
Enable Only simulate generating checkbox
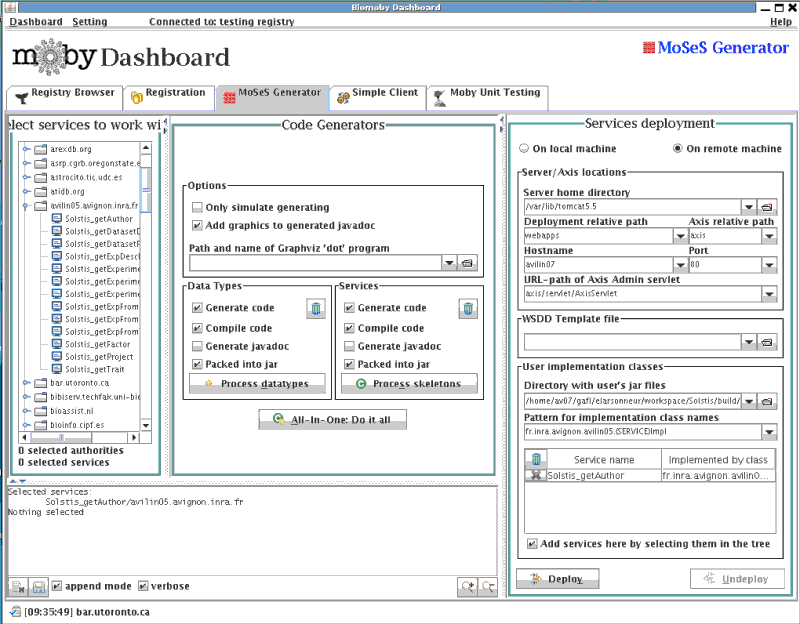click(198, 207)
